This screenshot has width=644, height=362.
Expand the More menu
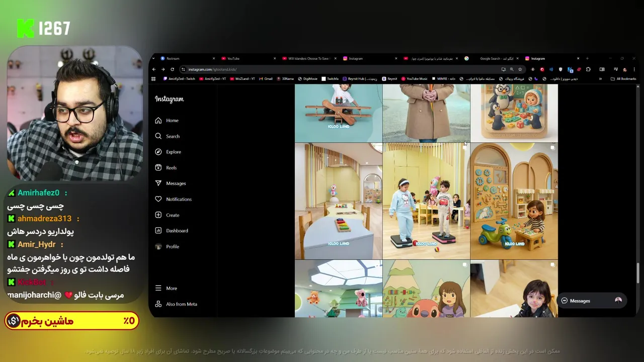pyautogui.click(x=166, y=288)
